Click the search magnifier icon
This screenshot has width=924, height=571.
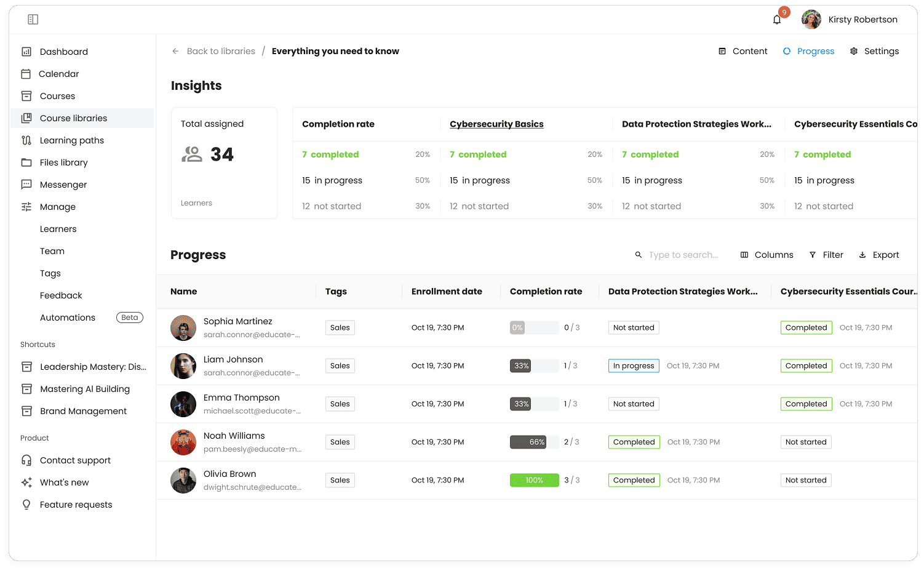[x=639, y=255]
